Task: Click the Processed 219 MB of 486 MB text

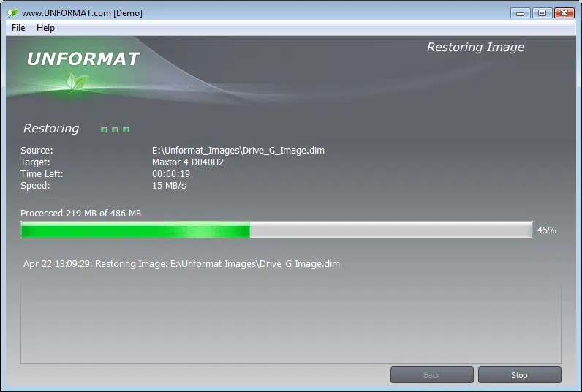Action: tap(80, 213)
